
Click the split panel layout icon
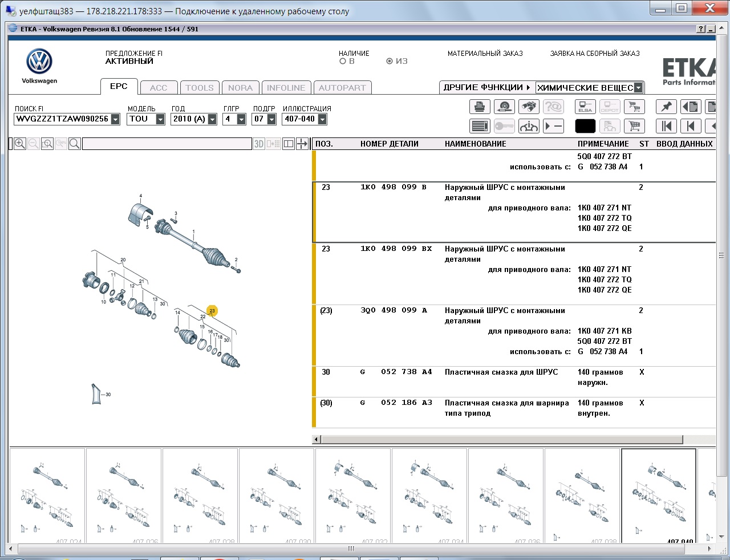click(289, 144)
